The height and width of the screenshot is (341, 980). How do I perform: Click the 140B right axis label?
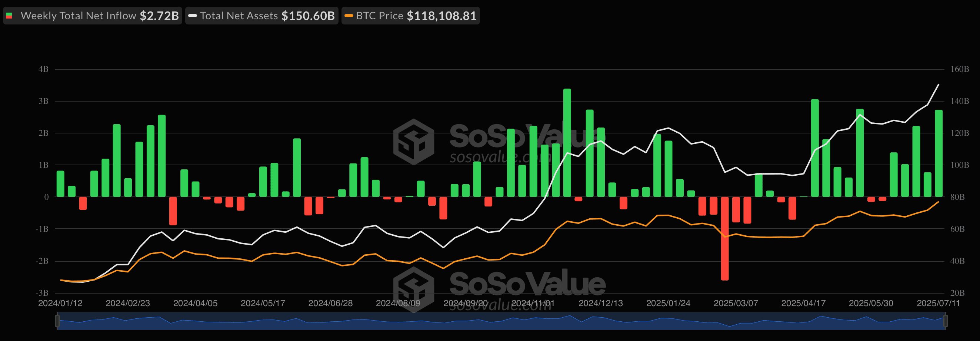(960, 101)
